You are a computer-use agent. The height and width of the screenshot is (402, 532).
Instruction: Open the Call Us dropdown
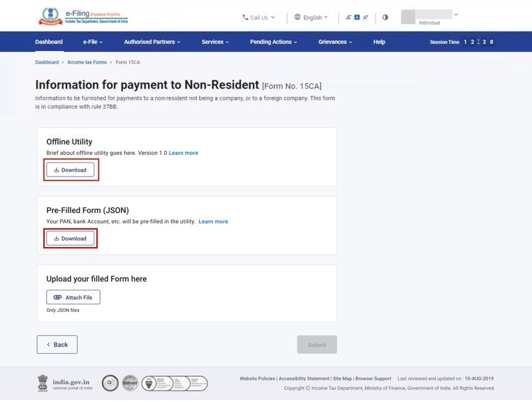click(258, 17)
